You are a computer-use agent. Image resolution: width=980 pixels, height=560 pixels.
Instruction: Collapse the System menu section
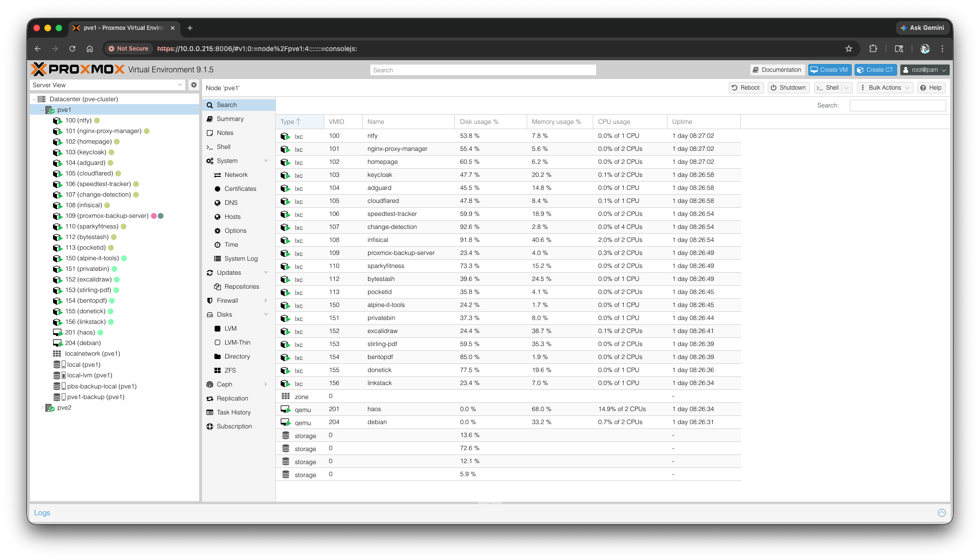[266, 161]
